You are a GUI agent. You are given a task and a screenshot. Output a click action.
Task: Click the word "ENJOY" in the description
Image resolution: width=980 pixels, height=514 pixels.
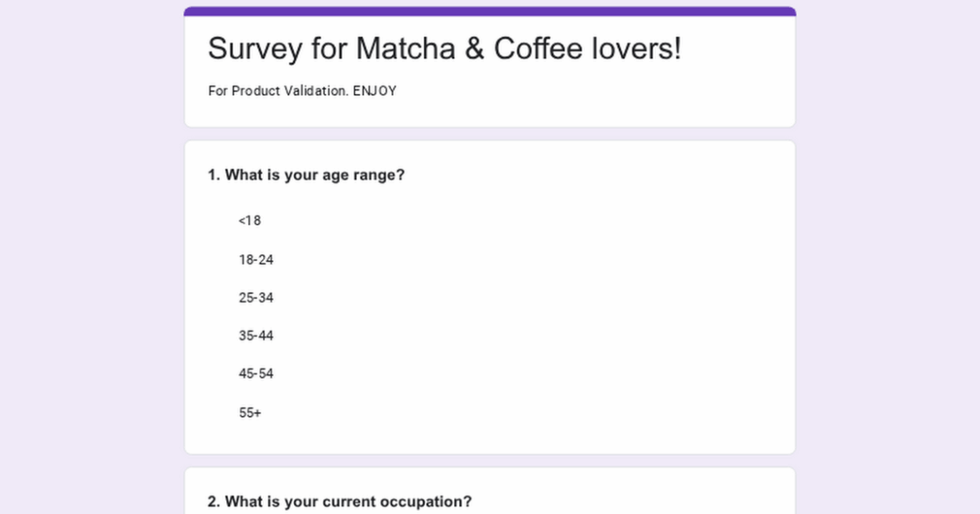point(376,90)
